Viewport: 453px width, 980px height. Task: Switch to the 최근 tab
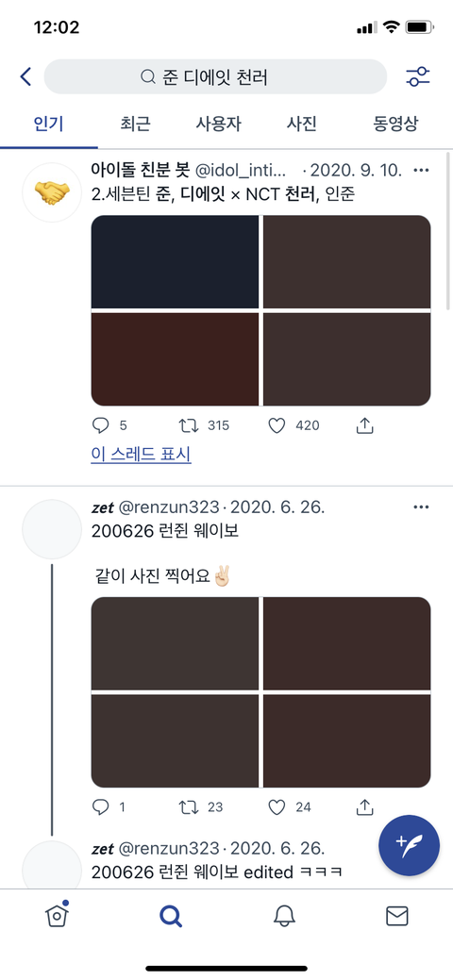point(135,124)
